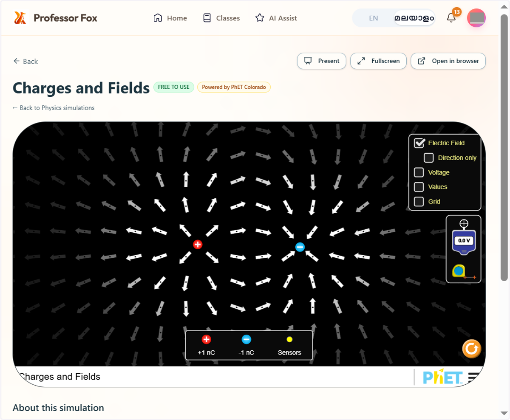Go back to Physics simulations
Viewport: 510px width, 420px height.
click(54, 108)
